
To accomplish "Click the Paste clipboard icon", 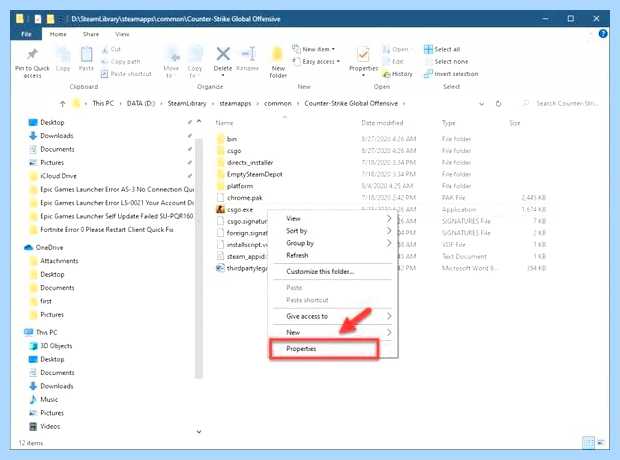I will pyautogui.click(x=86, y=54).
